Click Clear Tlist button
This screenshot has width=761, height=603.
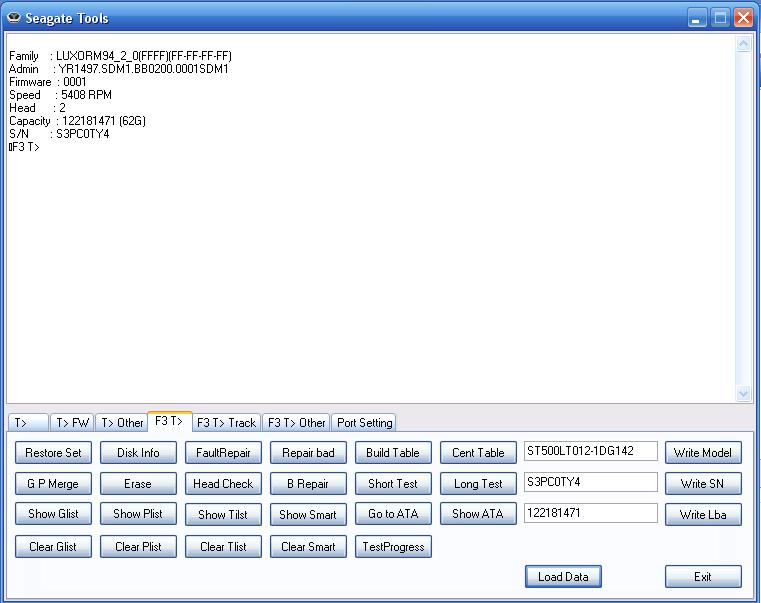tap(223, 547)
